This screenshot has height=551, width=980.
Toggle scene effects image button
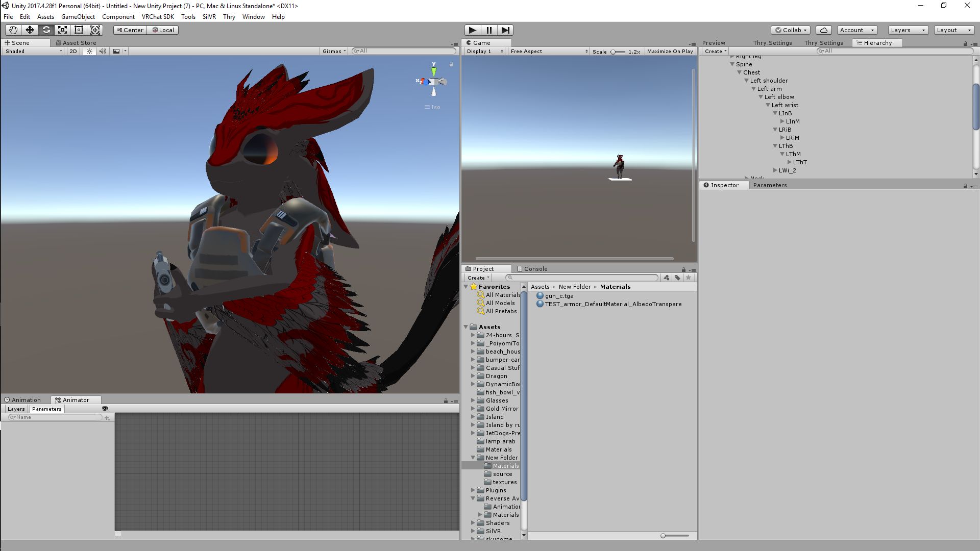pos(116,51)
